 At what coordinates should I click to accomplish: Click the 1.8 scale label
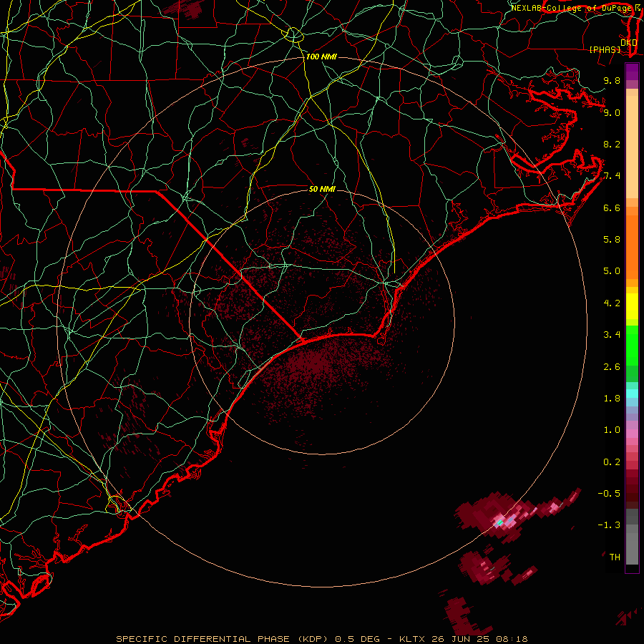[x=612, y=399]
